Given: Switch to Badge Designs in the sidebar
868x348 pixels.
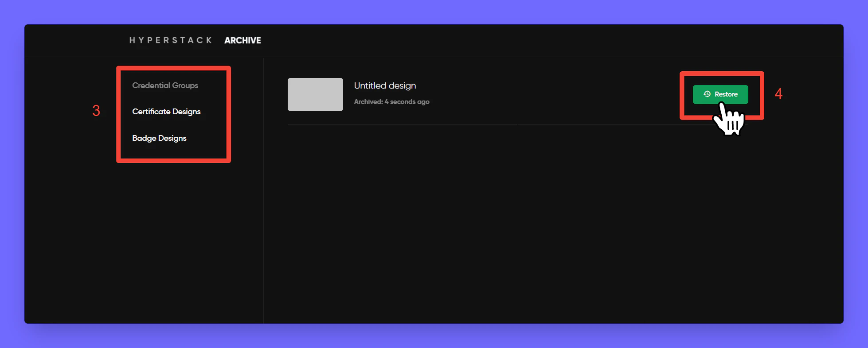Looking at the screenshot, I should (159, 138).
